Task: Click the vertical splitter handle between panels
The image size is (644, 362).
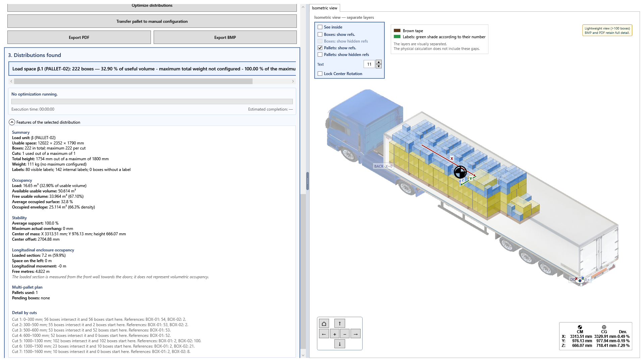Action: pos(307,181)
